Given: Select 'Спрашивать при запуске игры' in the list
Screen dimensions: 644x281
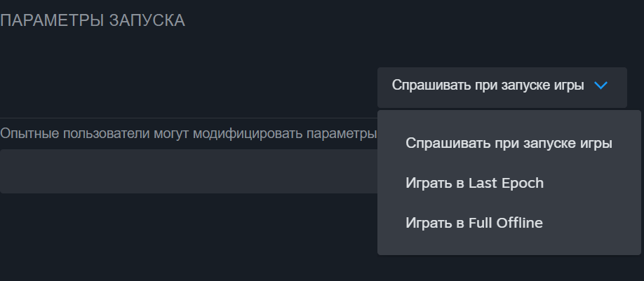Looking at the screenshot, I should 509,143.
